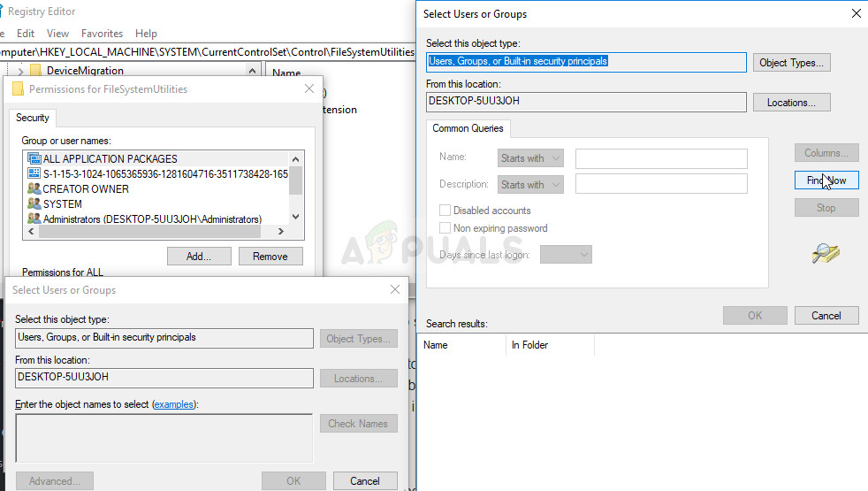The image size is (868, 491).
Task: Close the Permissions for FileSystemUtilities dialog
Action: [309, 88]
